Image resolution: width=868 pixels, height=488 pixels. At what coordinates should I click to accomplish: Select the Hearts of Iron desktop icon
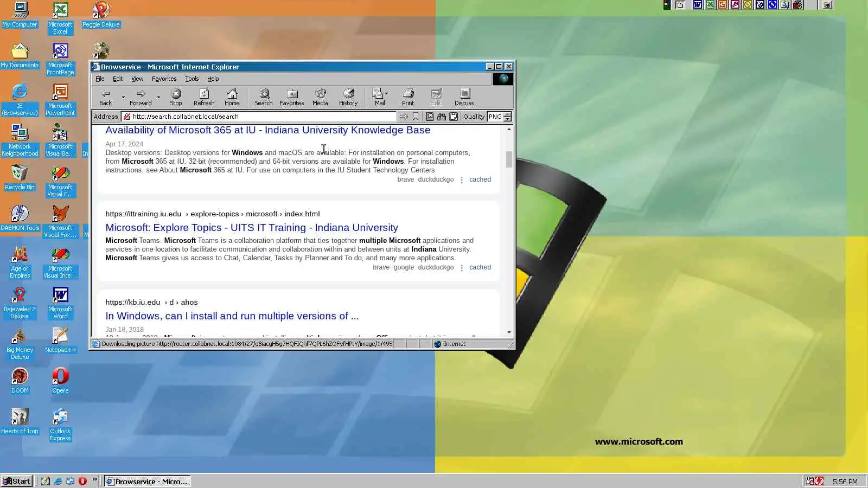[20, 421]
